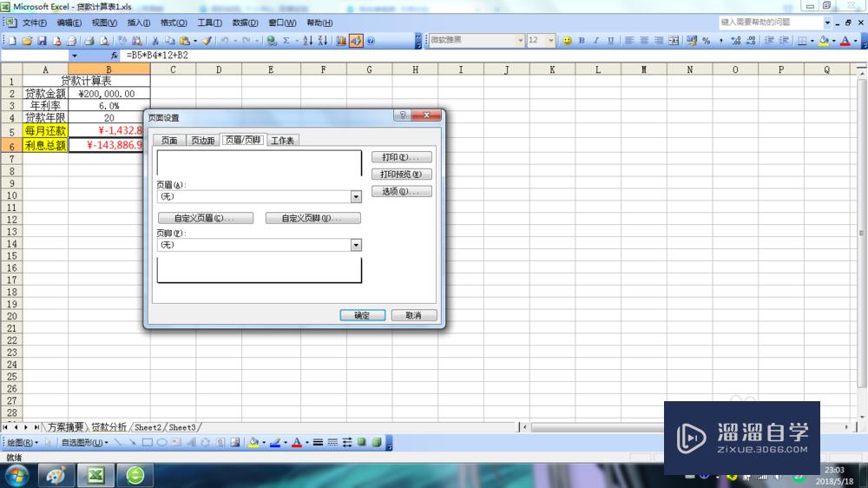The height and width of the screenshot is (488, 868).
Task: Click the 自定义页眉 custom header button
Action: (x=206, y=218)
